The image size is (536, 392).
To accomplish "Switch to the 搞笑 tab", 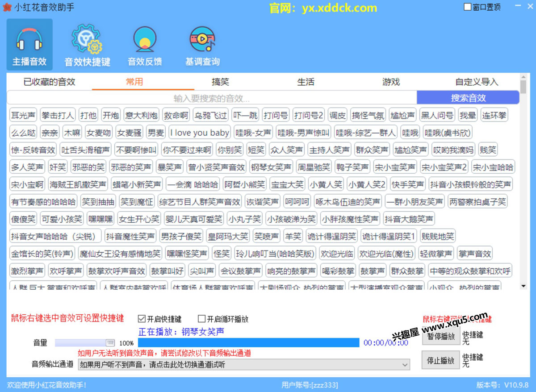I will click(220, 82).
